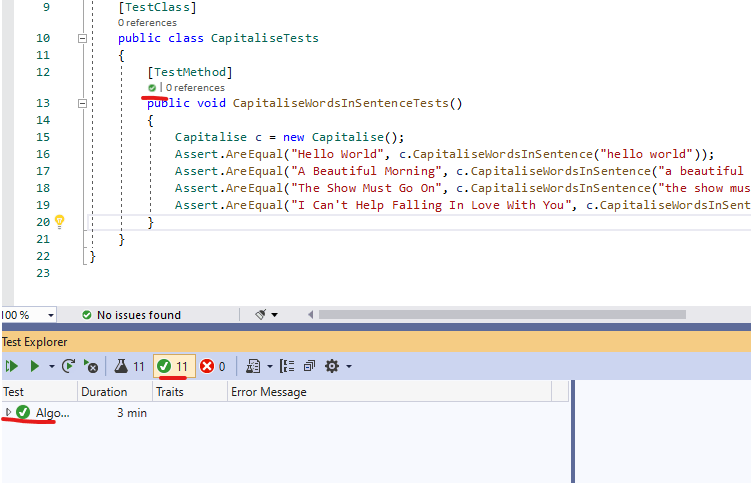Click the Cancel test run icon
The image size is (751, 483).
[91, 366]
